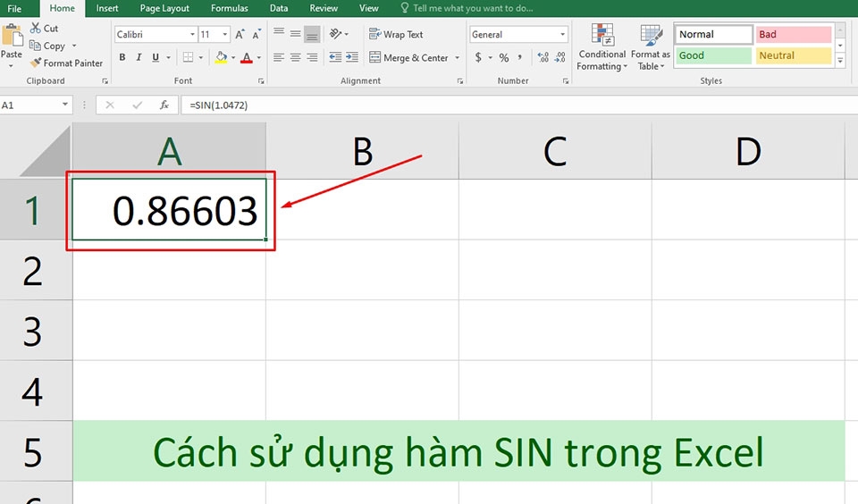
Task: Open the font size dropdown
Action: pyautogui.click(x=225, y=35)
